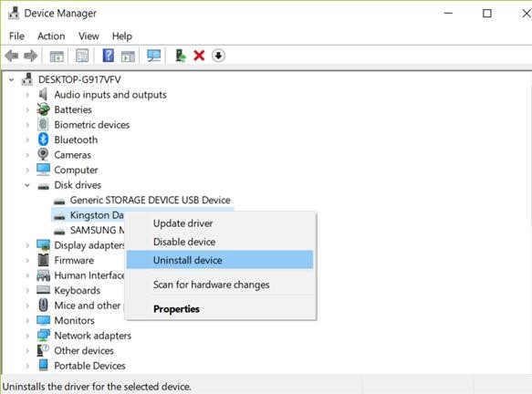Click the down-arrow circle toolbar icon
The image size is (532, 394).
(218, 56)
